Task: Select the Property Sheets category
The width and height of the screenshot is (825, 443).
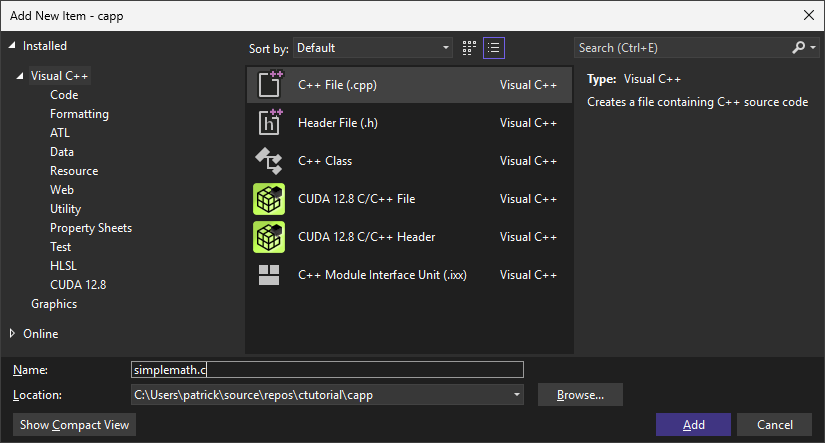Action: 91,228
